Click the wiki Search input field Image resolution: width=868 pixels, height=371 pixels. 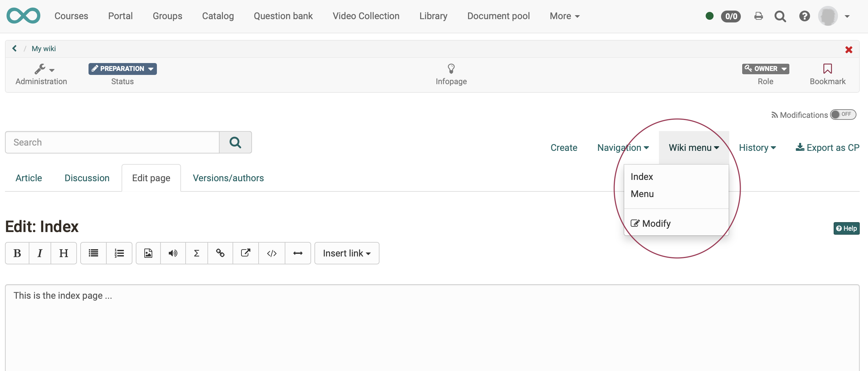112,142
